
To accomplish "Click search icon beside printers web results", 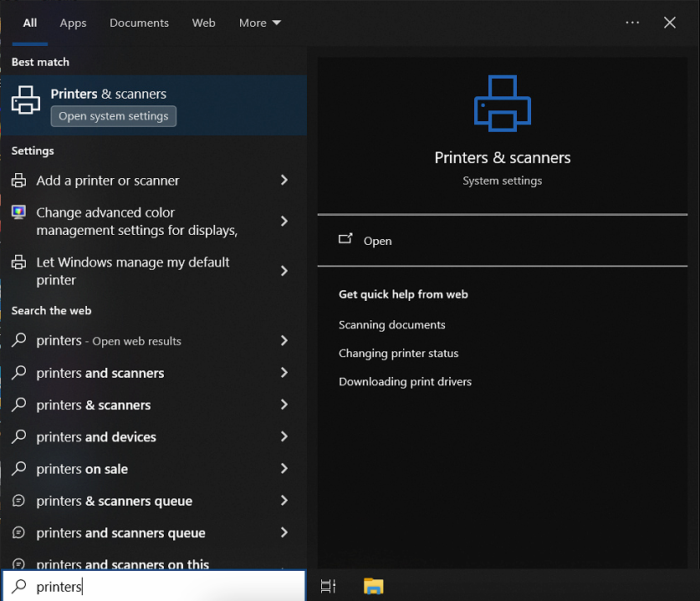I will (18, 340).
